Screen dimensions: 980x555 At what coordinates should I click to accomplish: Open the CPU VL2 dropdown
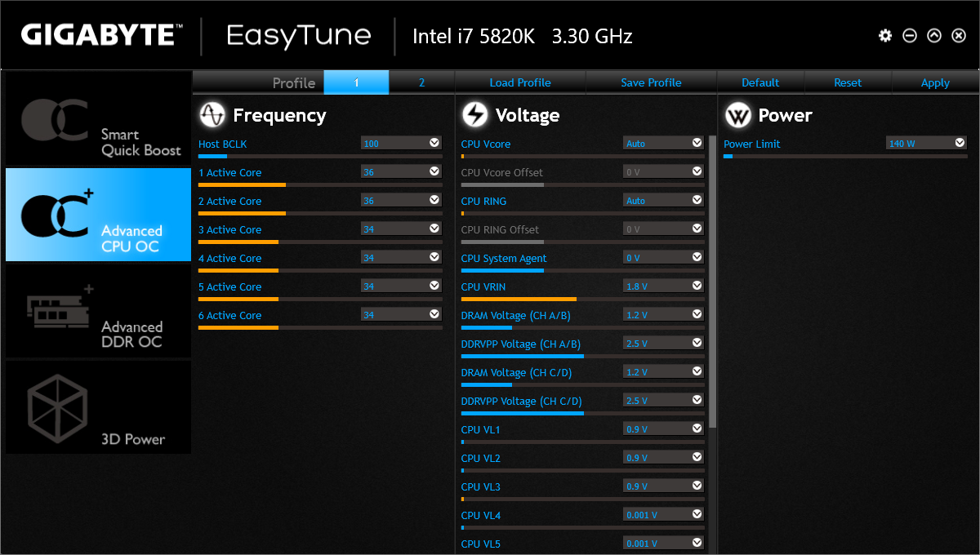663,457
